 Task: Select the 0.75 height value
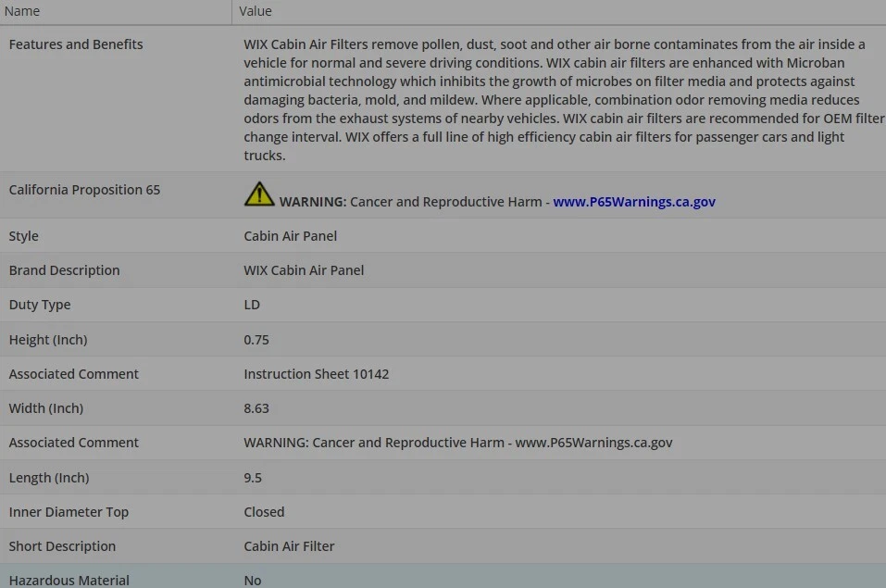click(x=256, y=341)
